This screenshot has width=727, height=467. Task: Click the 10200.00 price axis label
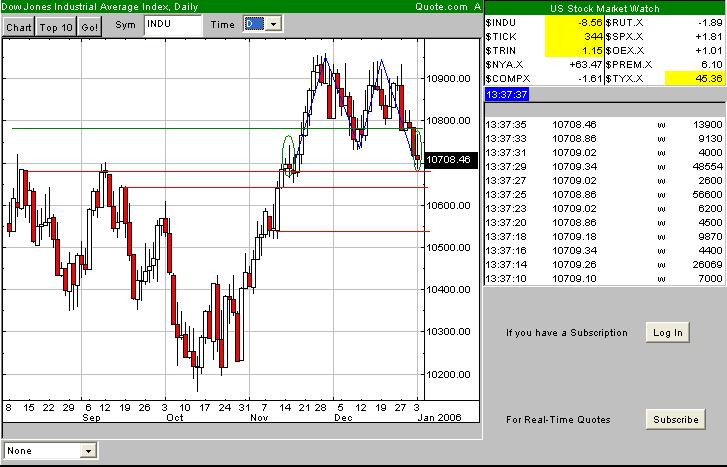pos(448,374)
